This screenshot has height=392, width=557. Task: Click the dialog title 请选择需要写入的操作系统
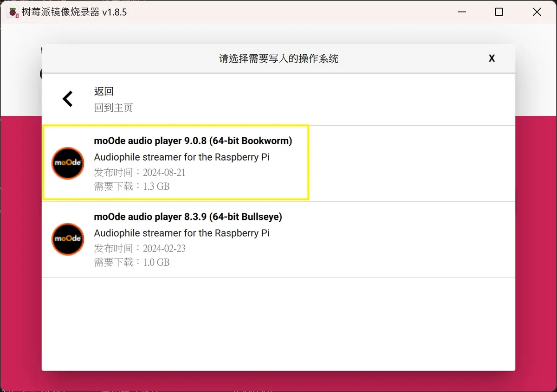pyautogui.click(x=278, y=59)
